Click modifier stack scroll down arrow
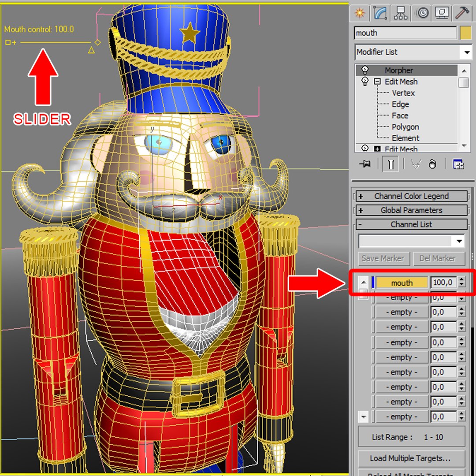 click(464, 146)
